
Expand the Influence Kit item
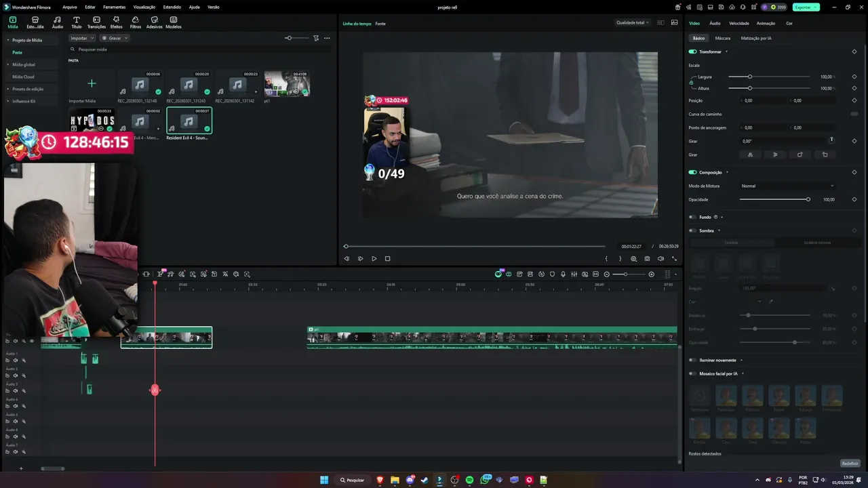[x=8, y=101]
